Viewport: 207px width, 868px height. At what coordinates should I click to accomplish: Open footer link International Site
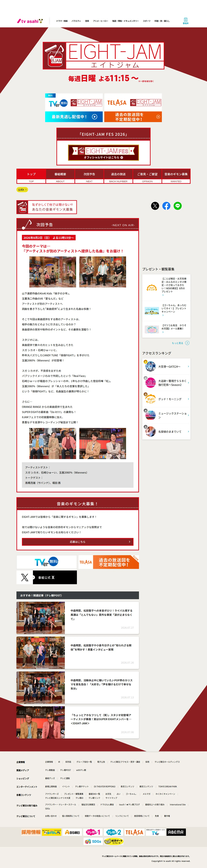pyautogui.click(x=178, y=804)
